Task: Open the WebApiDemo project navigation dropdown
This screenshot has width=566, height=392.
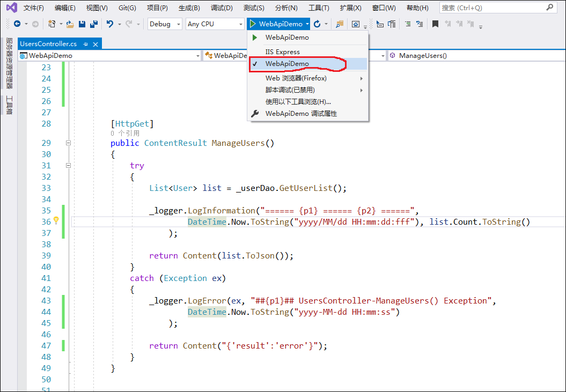Action: click(110, 56)
